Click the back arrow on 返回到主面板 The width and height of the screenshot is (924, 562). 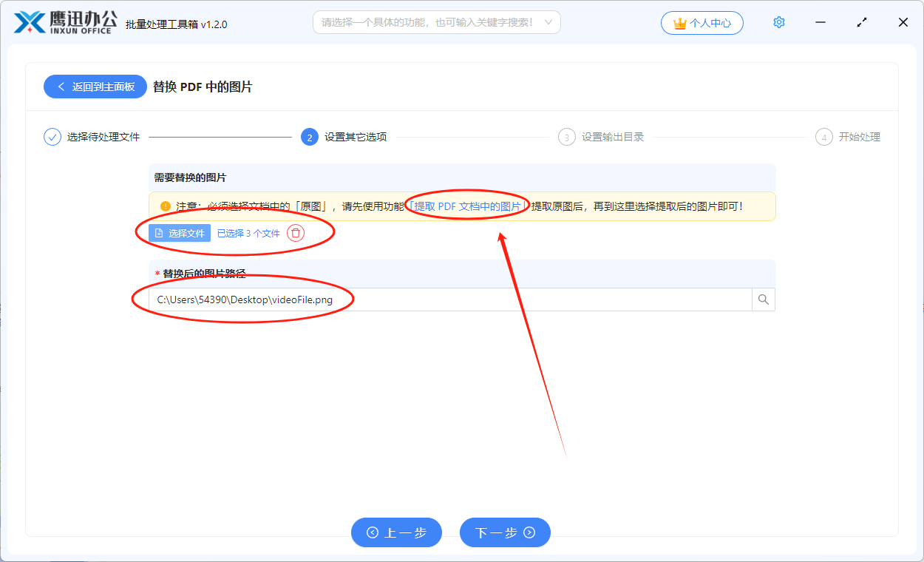coord(61,87)
